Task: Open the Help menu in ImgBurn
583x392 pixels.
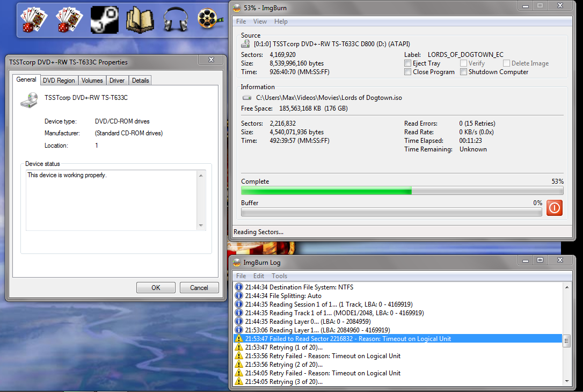Action: click(281, 21)
